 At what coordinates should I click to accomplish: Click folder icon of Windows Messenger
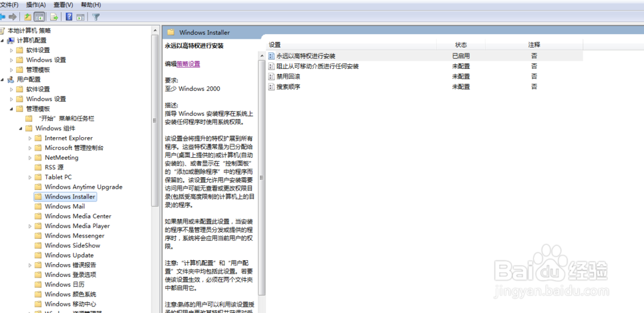[38, 236]
